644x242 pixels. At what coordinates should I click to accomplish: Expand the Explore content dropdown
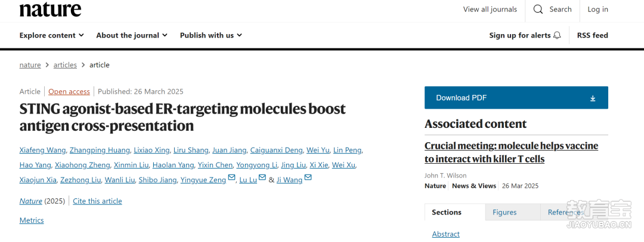[52, 35]
